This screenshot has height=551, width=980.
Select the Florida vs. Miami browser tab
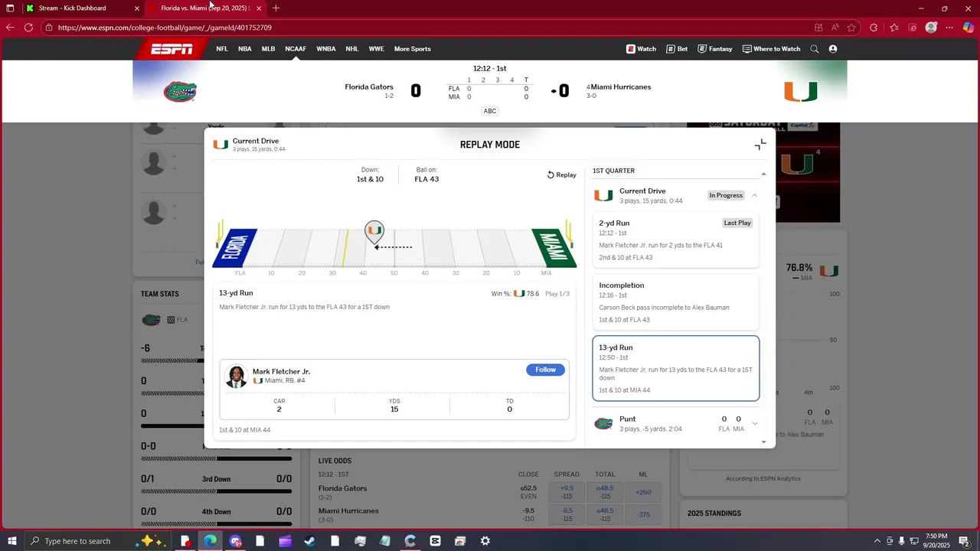[205, 8]
